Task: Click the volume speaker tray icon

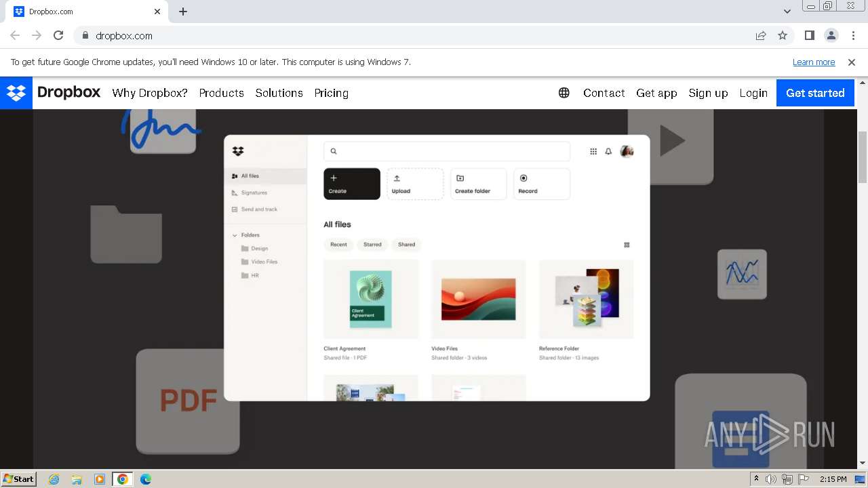Action: click(771, 479)
